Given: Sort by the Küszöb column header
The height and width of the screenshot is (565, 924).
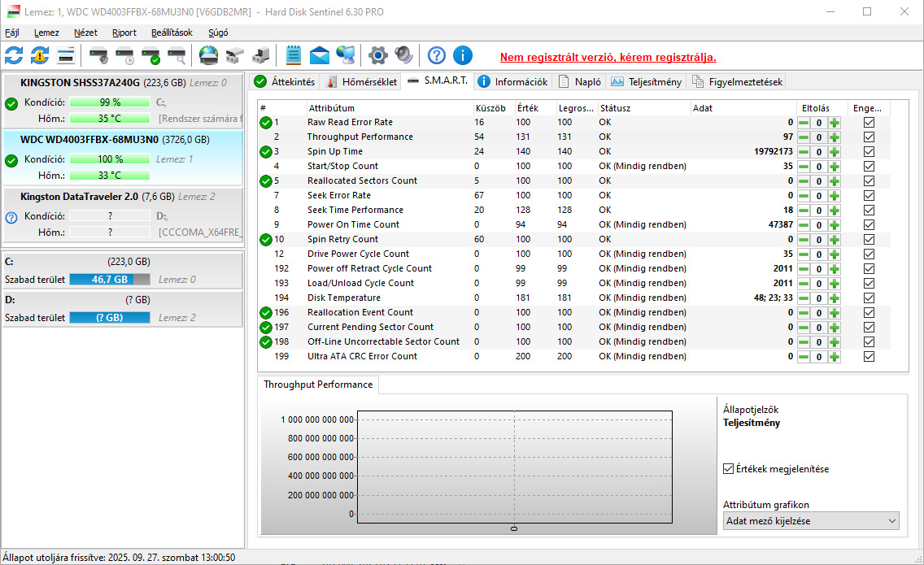Looking at the screenshot, I should pyautogui.click(x=493, y=108).
